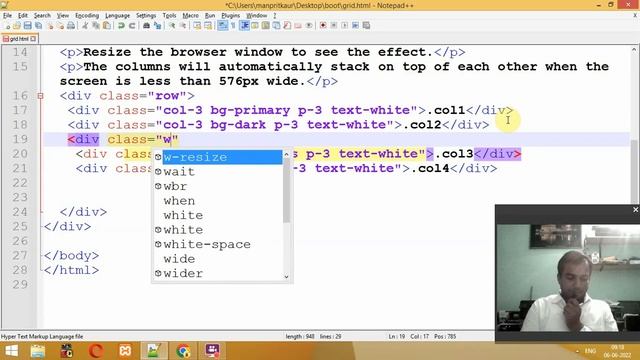Save the current recorded macro icon

tap(366, 25)
